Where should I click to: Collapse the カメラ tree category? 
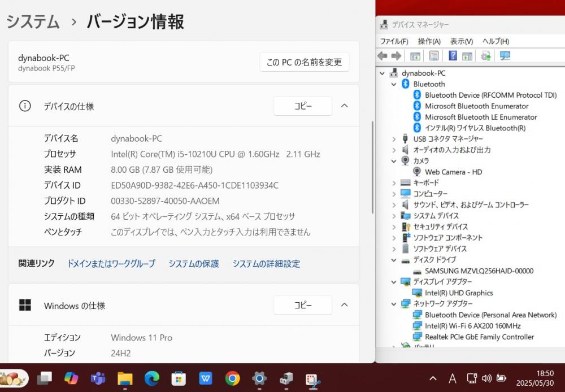tap(394, 161)
